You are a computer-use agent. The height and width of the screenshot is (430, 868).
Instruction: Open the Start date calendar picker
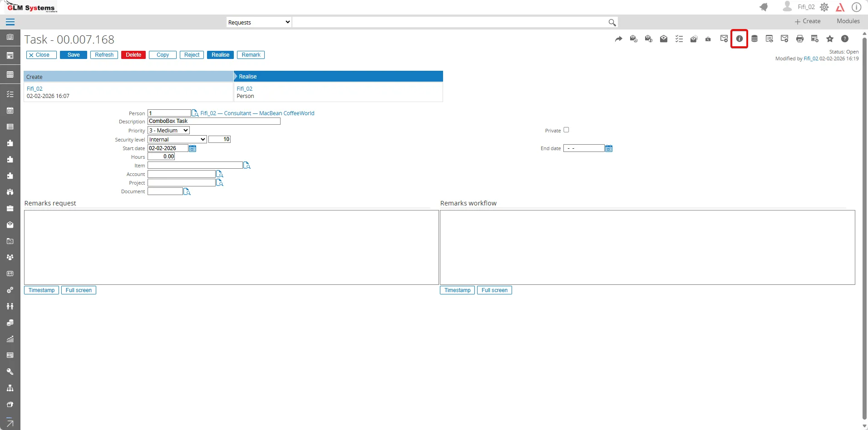coord(192,148)
